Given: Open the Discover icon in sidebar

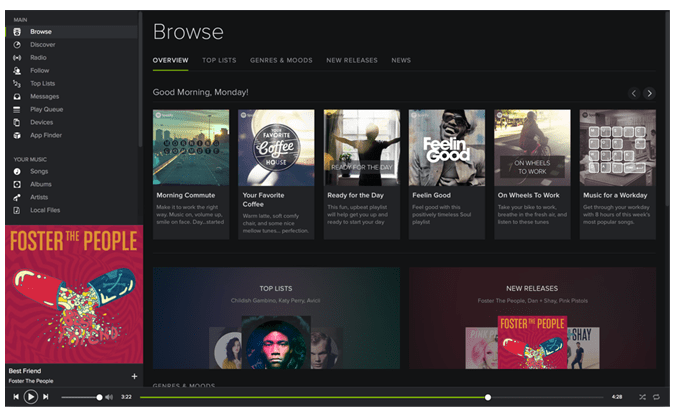Looking at the screenshot, I should (x=17, y=45).
